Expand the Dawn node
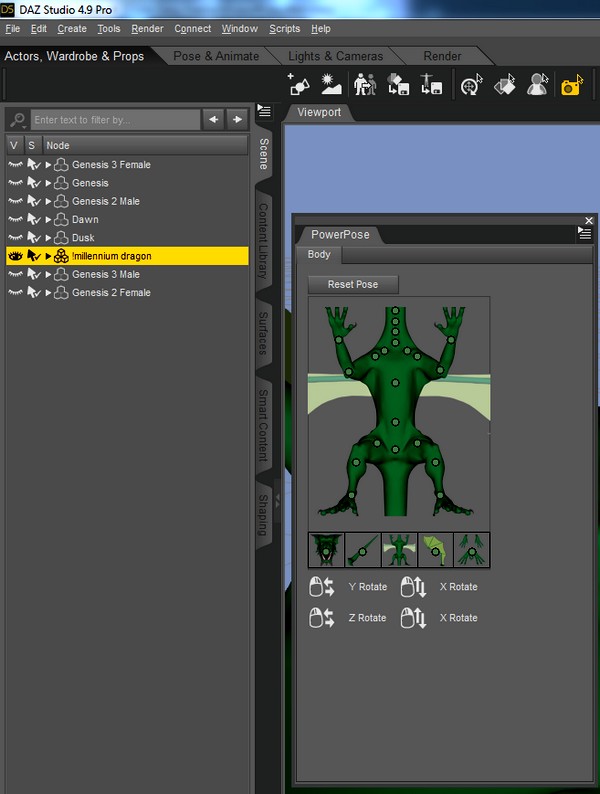Image resolution: width=600 pixels, height=794 pixels. click(x=48, y=219)
